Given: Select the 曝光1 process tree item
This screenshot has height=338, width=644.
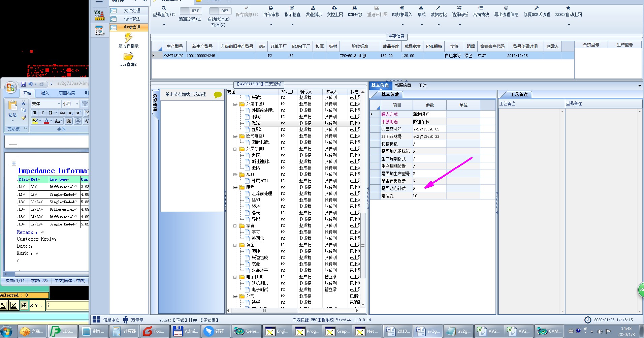Looking at the screenshot, I should pos(257,123).
